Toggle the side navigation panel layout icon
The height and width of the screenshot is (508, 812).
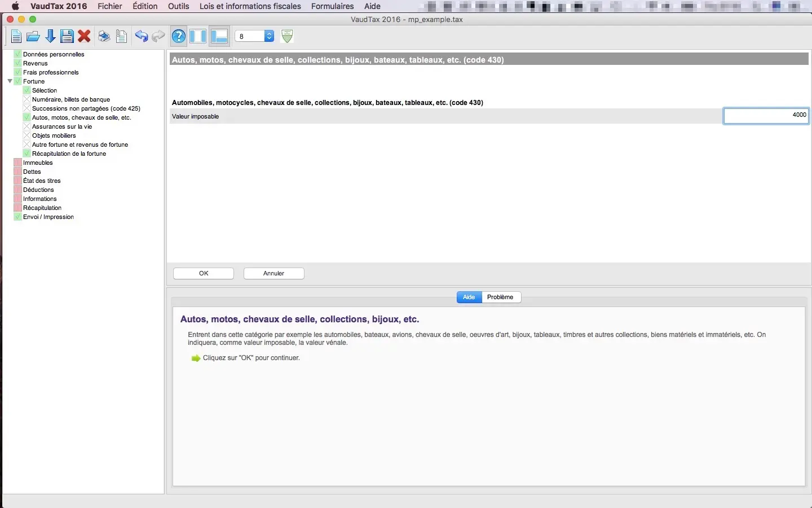[198, 37]
